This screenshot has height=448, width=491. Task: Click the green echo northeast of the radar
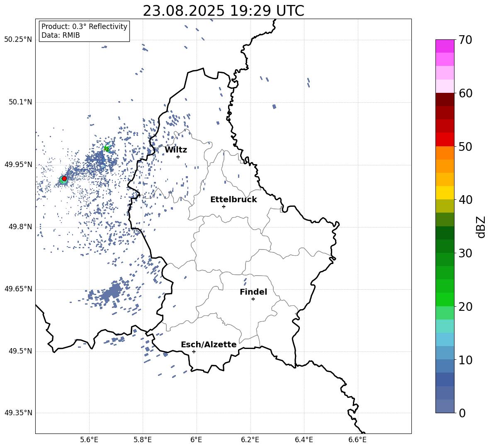pos(107,148)
